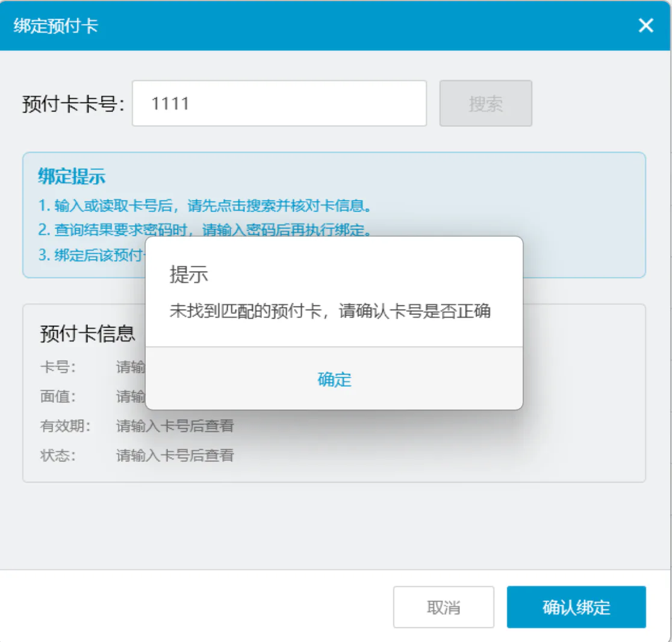Click the 提示 alert title

pos(189,274)
